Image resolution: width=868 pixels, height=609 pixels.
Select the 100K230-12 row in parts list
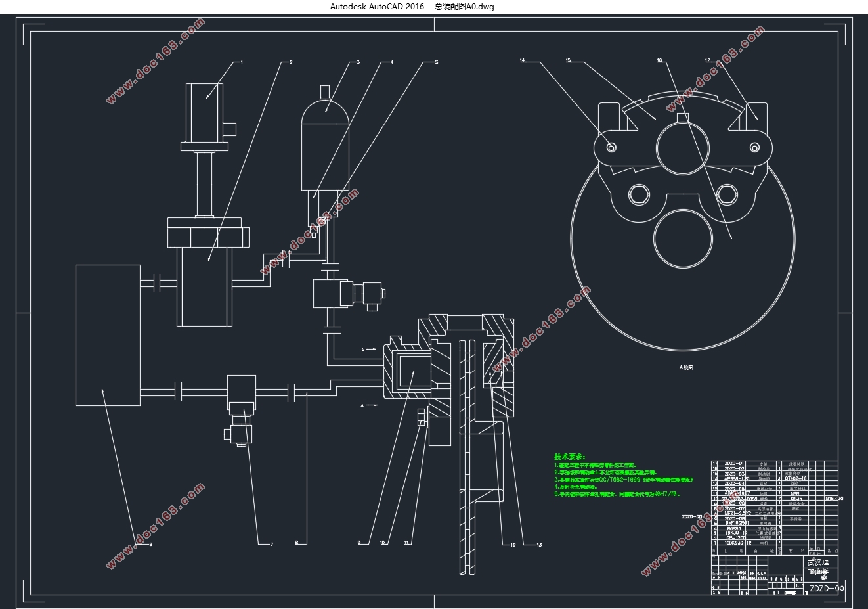pyautogui.click(x=775, y=543)
